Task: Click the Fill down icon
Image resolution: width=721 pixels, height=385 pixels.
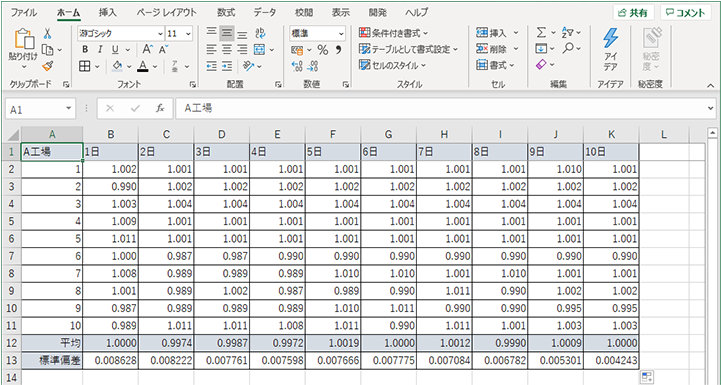Action: [x=541, y=49]
